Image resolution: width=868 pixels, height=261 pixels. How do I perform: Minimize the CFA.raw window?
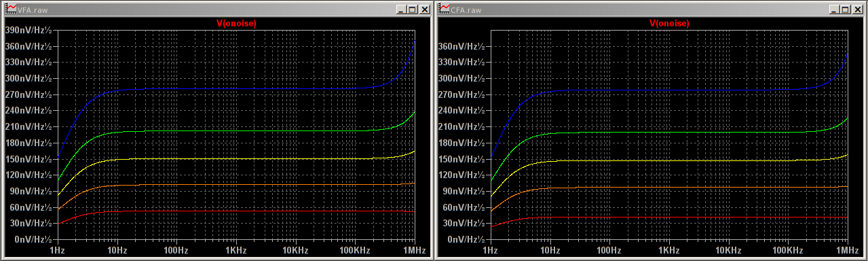[835, 10]
